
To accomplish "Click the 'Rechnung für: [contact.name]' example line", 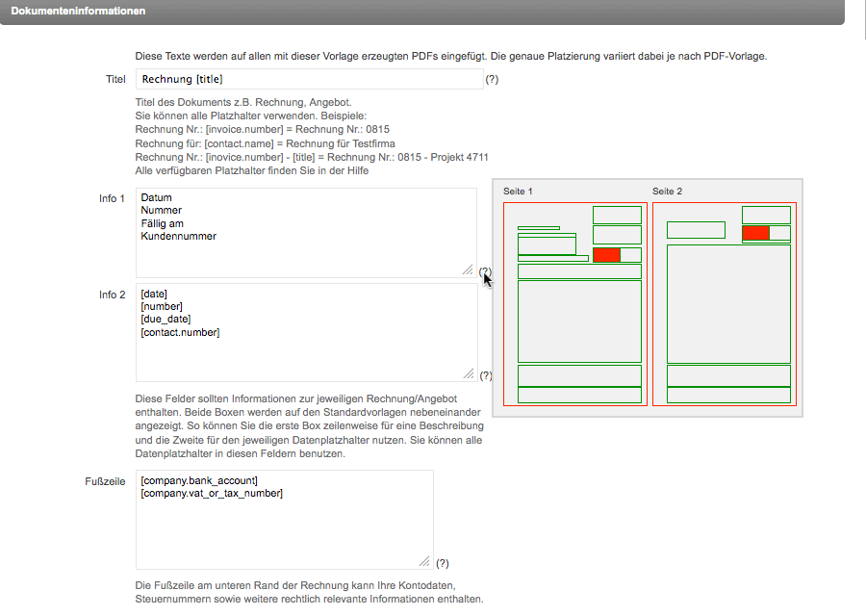I will point(266,143).
